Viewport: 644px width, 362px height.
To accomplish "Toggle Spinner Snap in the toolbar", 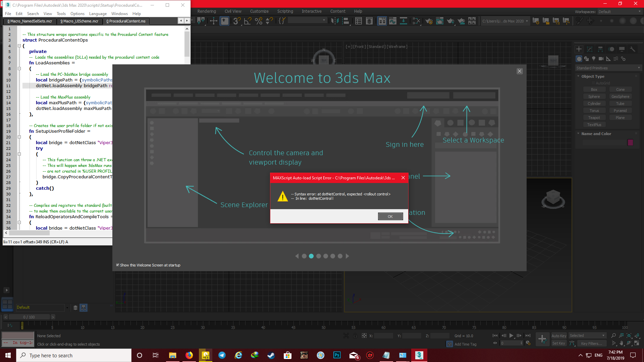I will [x=269, y=21].
